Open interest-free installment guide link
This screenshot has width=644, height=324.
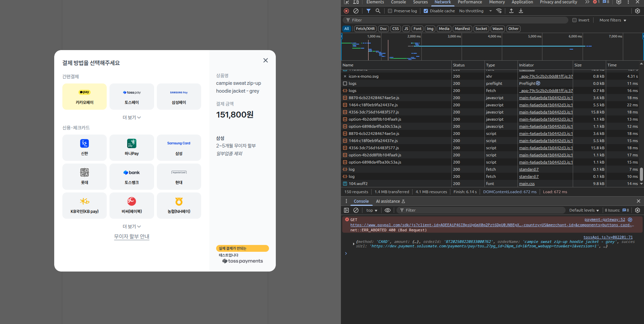tap(132, 236)
